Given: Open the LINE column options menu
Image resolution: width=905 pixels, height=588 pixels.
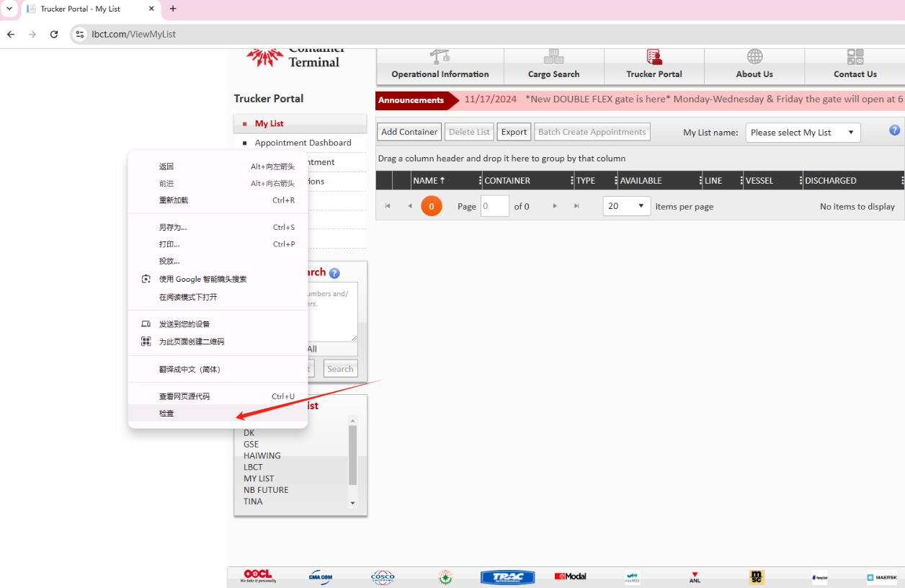Looking at the screenshot, I should (741, 181).
